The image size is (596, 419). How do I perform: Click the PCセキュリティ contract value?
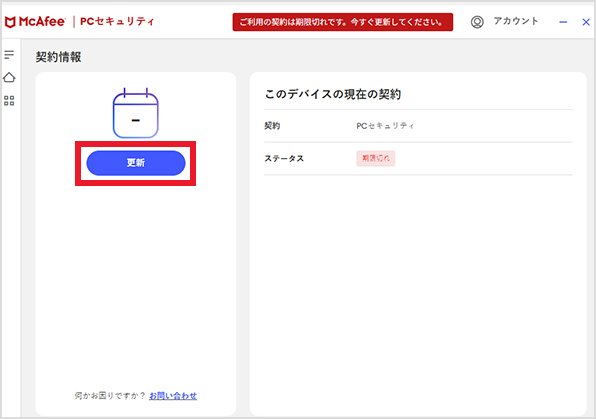coord(385,126)
